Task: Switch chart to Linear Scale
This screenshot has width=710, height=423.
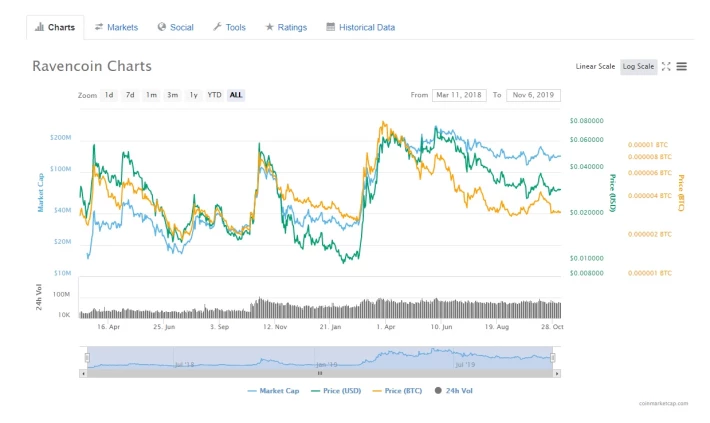Action: [x=595, y=66]
